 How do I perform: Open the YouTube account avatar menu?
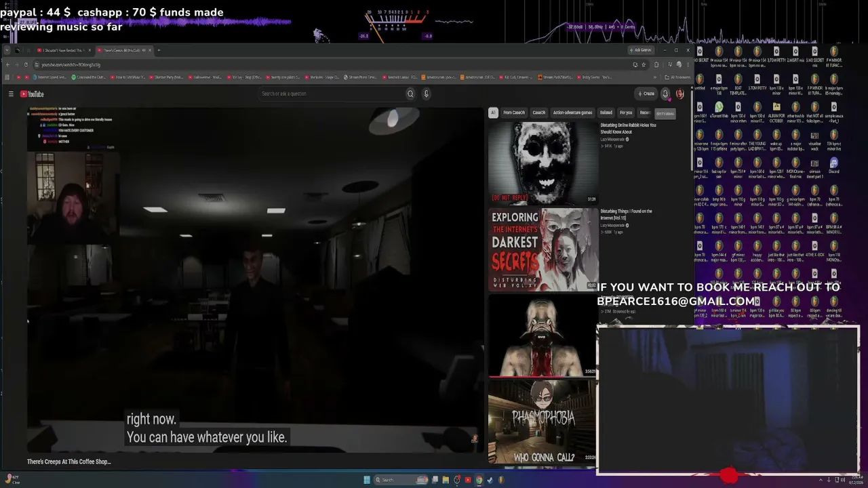coord(680,94)
